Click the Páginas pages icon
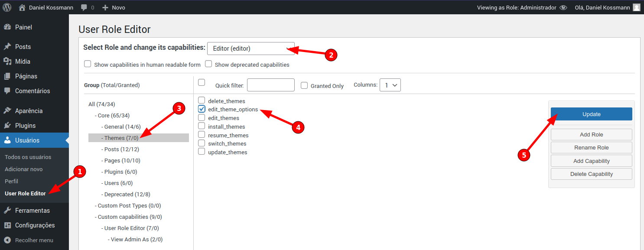This screenshot has height=250, width=644. 7,76
